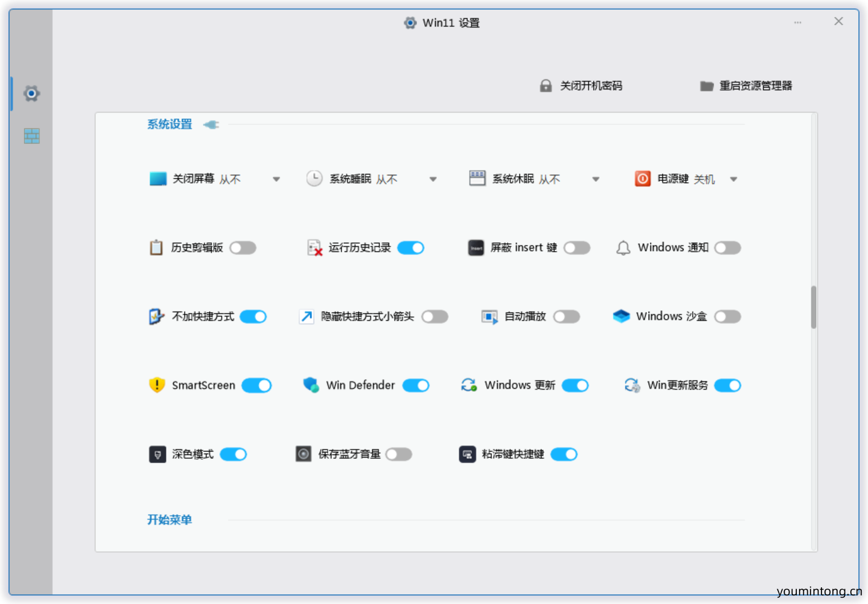Click the arrow icon next to 系统设置
Viewport: 868px width, 604px height.
211,124
